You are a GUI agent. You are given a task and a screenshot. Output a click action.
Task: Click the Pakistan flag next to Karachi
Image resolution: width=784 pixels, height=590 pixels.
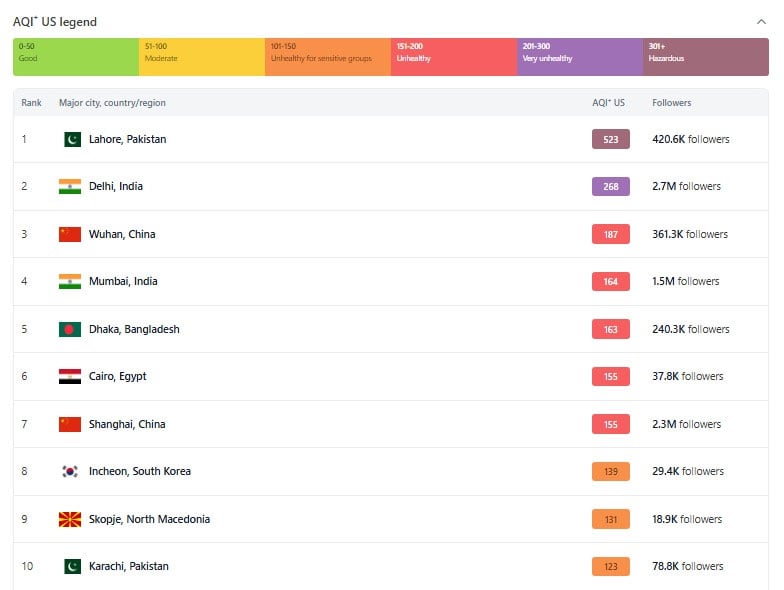tap(70, 566)
